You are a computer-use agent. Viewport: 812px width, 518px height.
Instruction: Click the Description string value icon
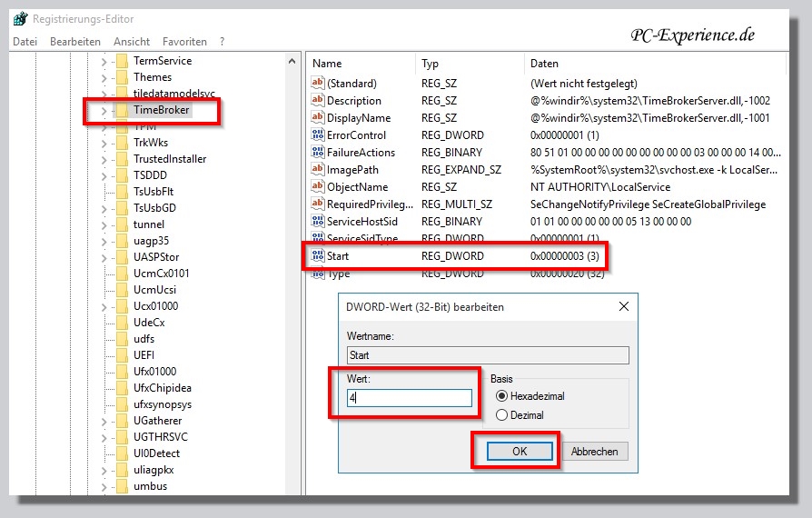318,101
